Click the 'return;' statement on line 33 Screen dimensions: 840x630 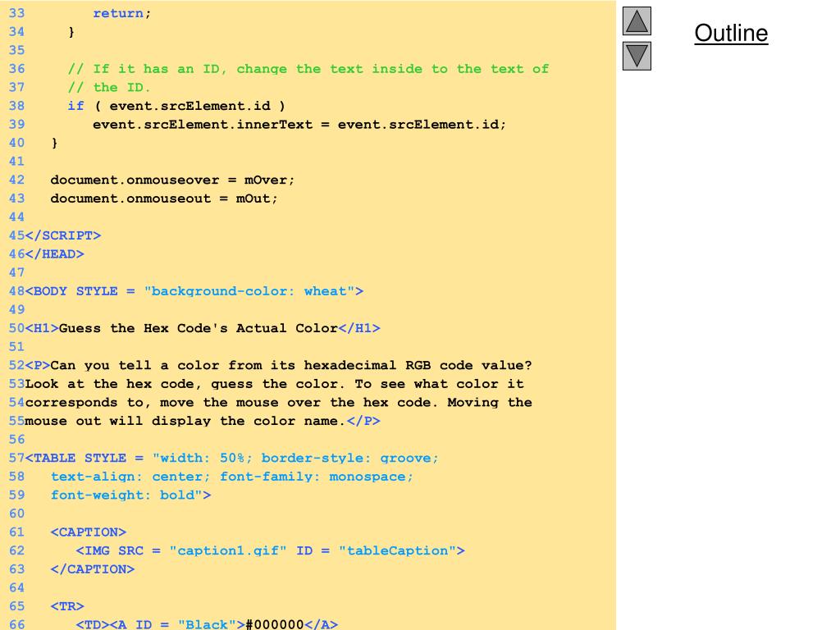122,13
